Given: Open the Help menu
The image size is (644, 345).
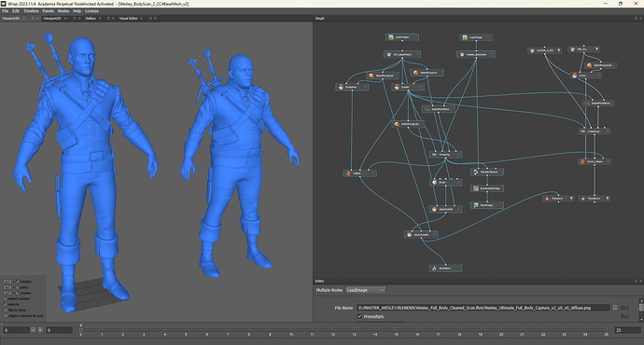Looking at the screenshot, I should (x=77, y=11).
